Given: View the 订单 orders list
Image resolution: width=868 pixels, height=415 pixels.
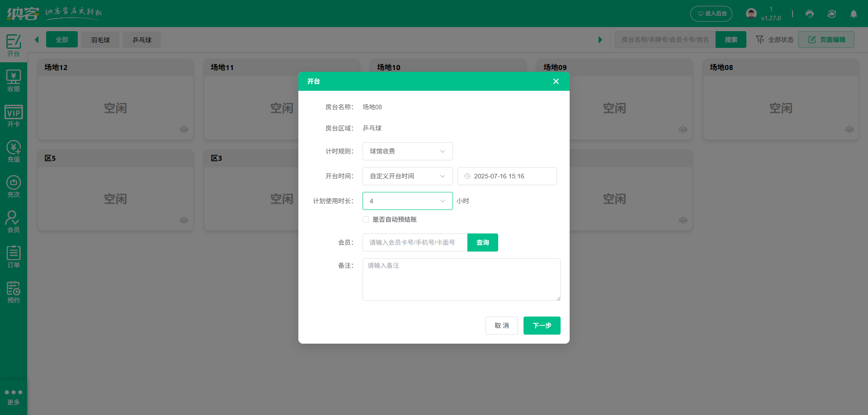Looking at the screenshot, I should 14,256.
